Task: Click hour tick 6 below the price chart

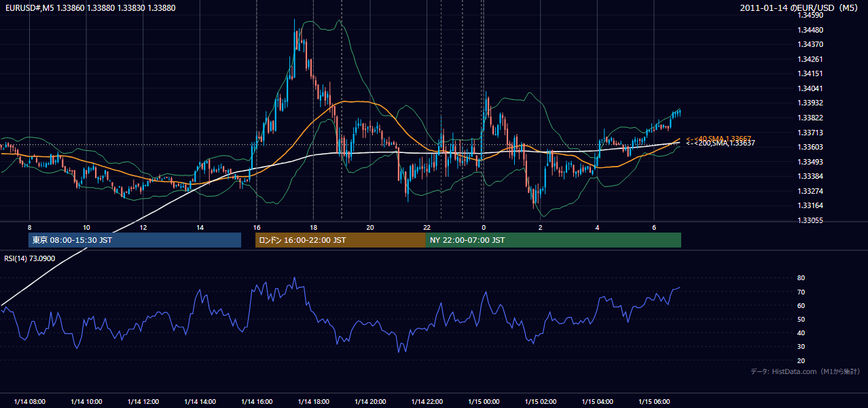Action: (x=653, y=227)
